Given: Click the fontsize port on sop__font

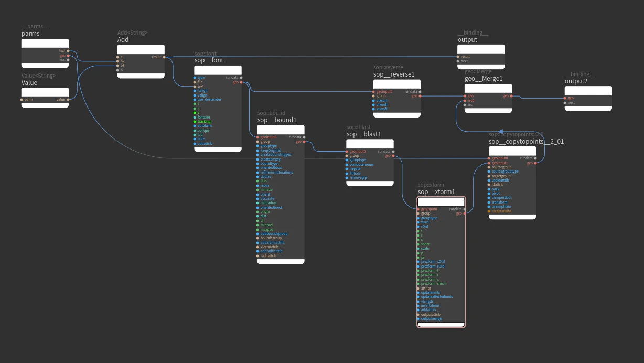Looking at the screenshot, I should tap(195, 117).
